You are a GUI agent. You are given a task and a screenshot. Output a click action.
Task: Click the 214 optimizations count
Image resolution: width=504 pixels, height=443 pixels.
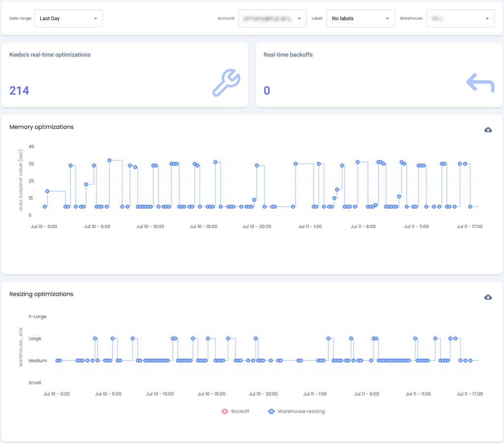pos(18,90)
